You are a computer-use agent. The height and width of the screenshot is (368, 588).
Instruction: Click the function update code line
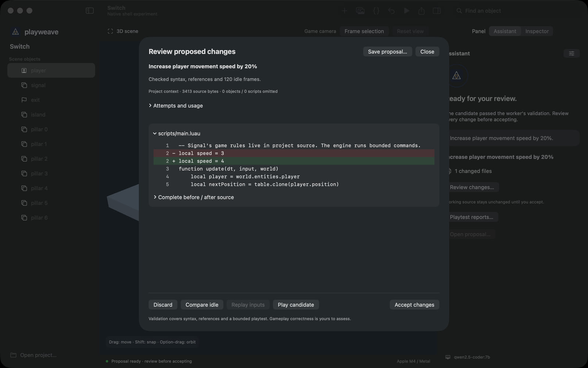(294, 169)
